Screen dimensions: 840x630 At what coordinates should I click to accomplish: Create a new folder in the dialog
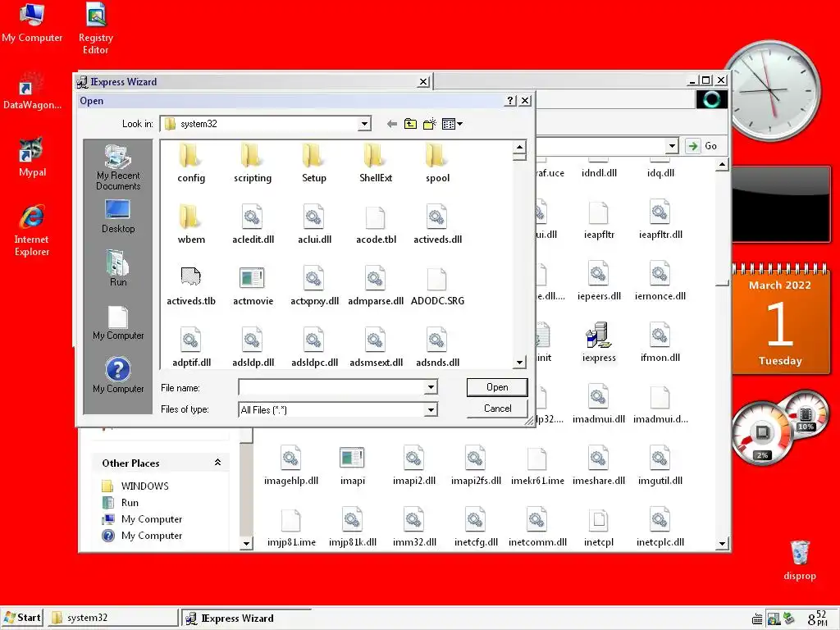(x=430, y=125)
